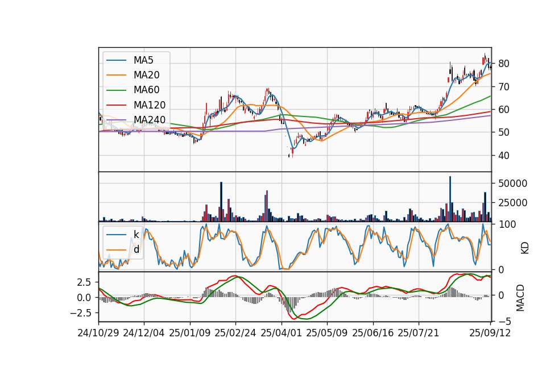Click the price axis value 60
The width and height of the screenshot is (546, 392).
point(504,110)
